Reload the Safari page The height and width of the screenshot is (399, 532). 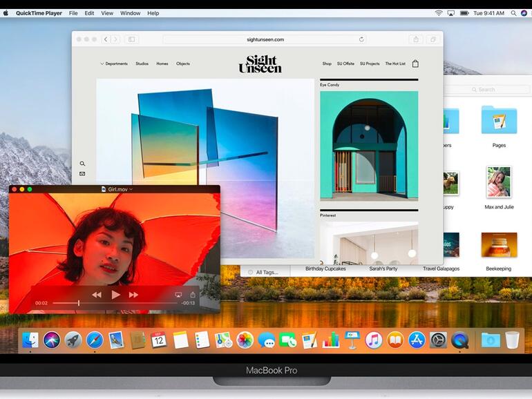[361, 39]
